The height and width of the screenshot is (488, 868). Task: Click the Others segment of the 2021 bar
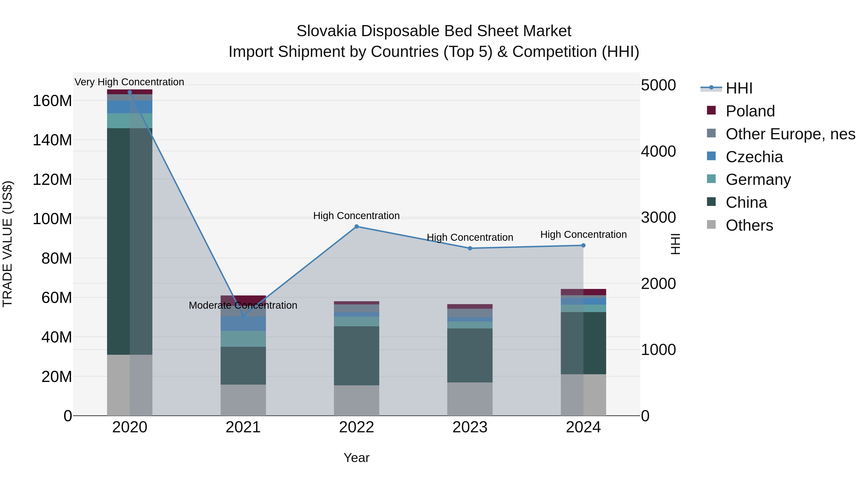point(243,400)
